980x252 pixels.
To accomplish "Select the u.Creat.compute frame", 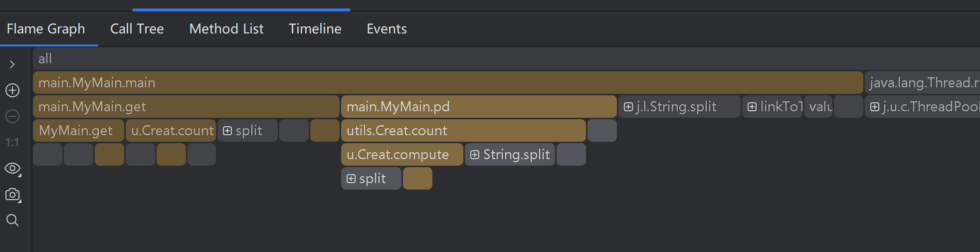I will click(x=401, y=155).
